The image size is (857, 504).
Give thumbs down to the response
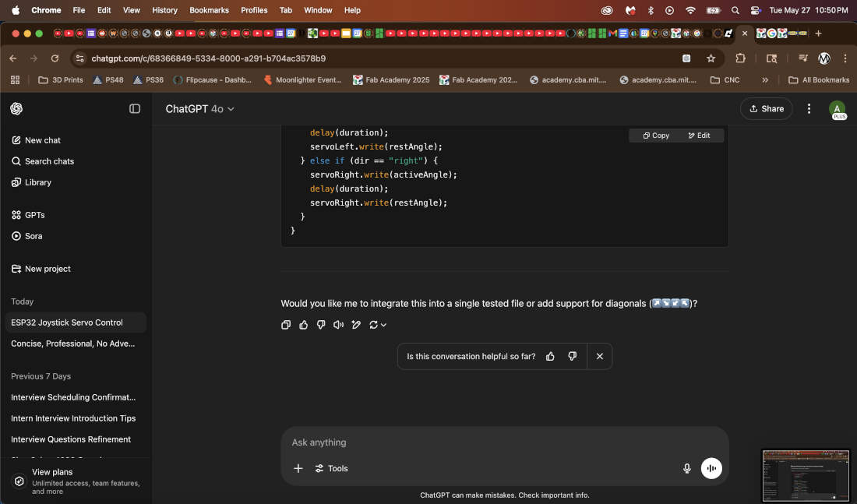(321, 325)
